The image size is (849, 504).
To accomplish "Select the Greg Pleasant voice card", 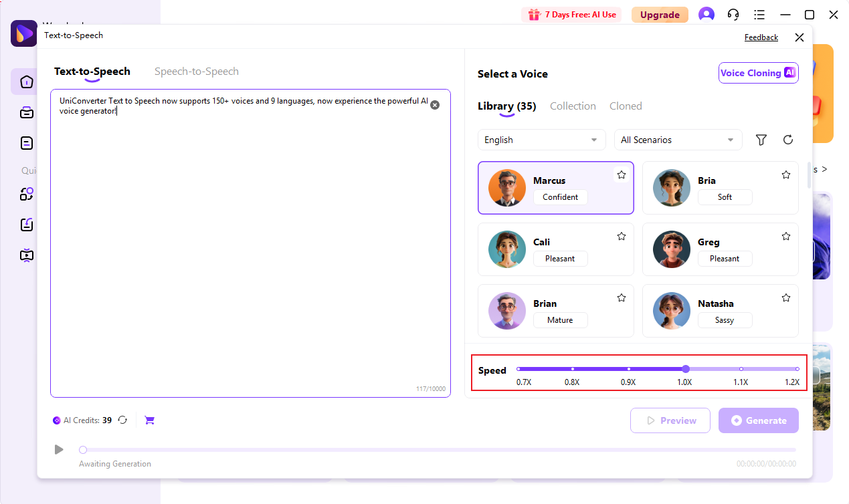I will 721,249.
